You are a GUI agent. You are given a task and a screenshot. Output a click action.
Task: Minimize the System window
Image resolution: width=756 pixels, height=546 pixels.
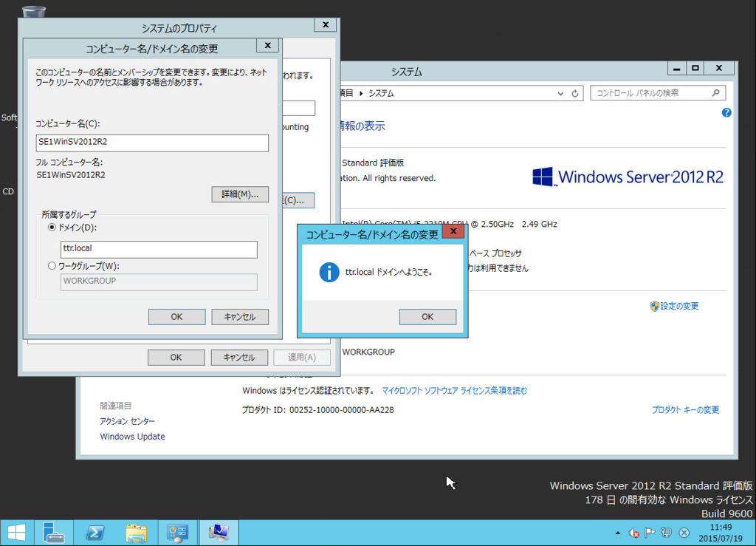[676, 69]
